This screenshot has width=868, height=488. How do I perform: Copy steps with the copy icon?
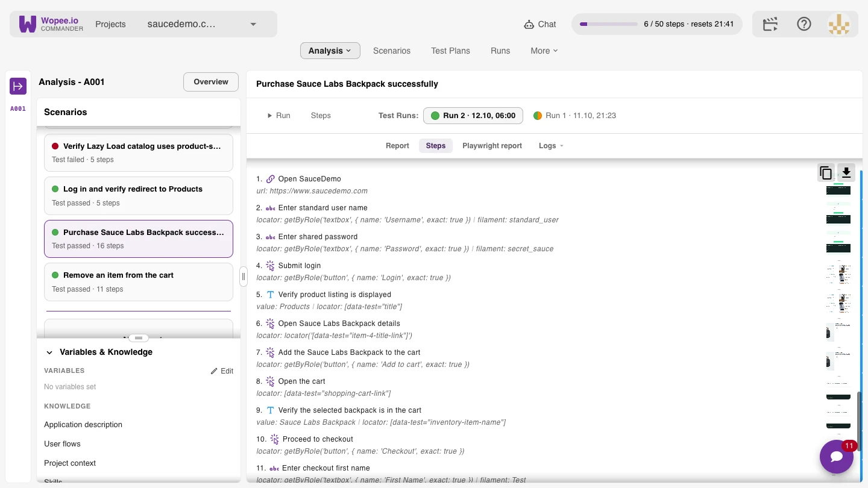pyautogui.click(x=826, y=173)
